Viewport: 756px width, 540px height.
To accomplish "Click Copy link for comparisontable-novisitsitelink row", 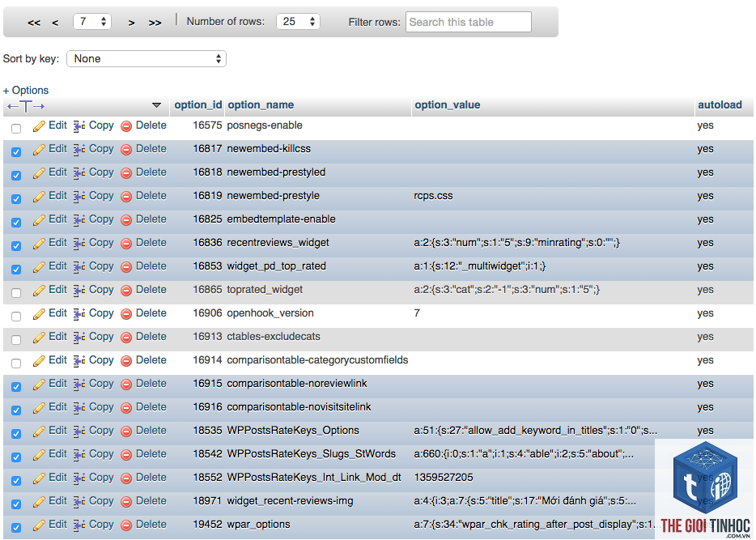I will 101,407.
